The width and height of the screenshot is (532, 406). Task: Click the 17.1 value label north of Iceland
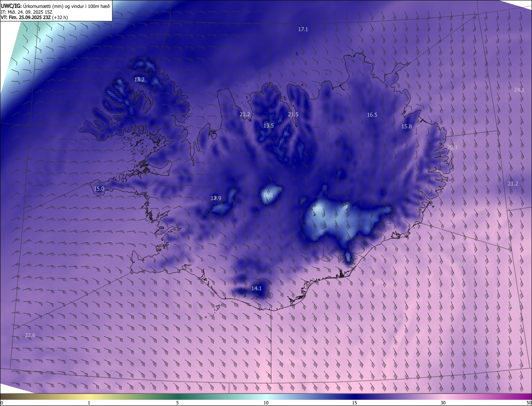303,29
